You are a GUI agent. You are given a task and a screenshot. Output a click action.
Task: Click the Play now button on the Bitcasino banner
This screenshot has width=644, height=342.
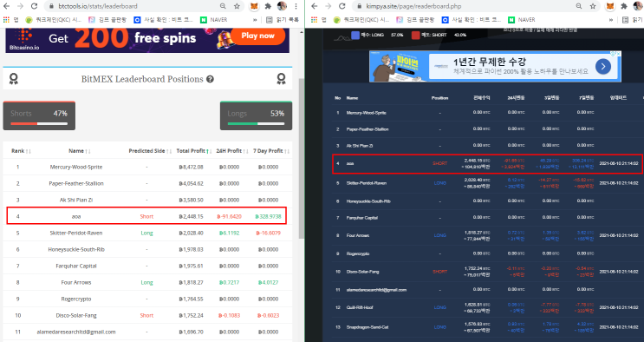[x=258, y=36]
